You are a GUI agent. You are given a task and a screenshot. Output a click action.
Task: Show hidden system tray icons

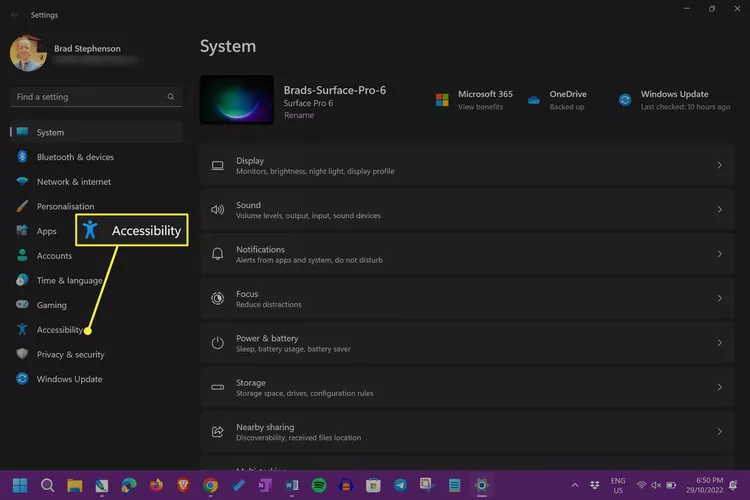[x=575, y=485]
